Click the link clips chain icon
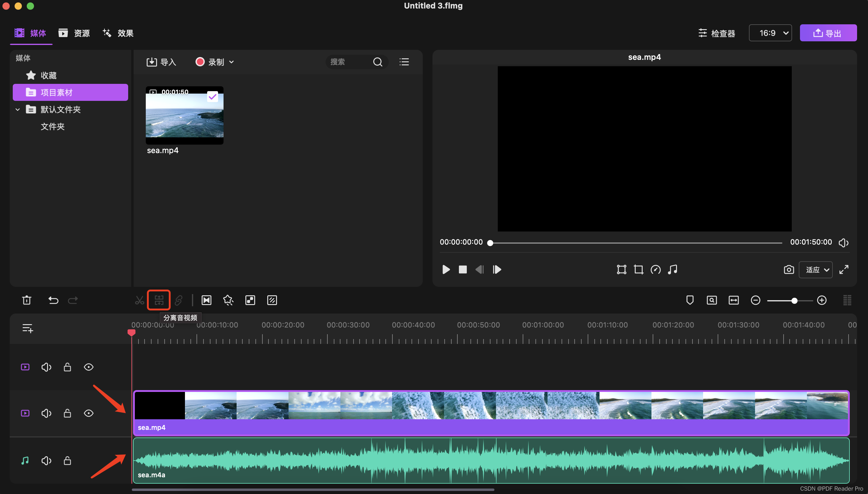Image resolution: width=868 pixels, height=494 pixels. coord(179,300)
